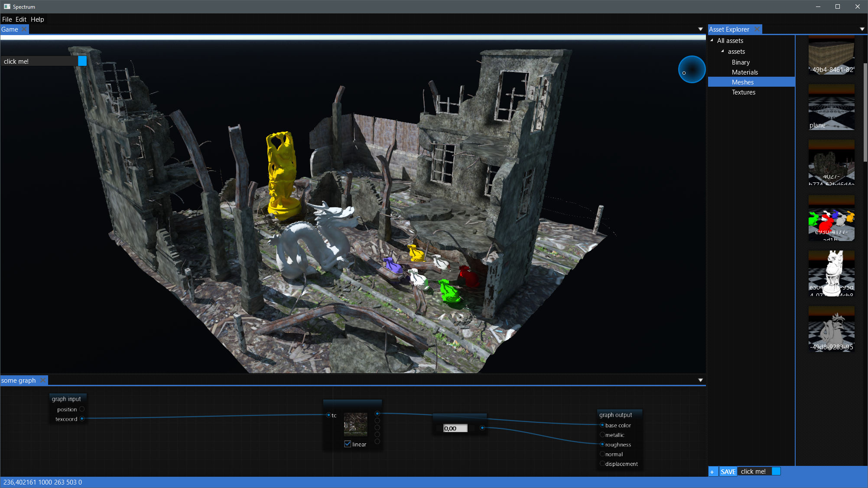Select the normal input socket
The width and height of the screenshot is (868, 488).
click(602, 454)
